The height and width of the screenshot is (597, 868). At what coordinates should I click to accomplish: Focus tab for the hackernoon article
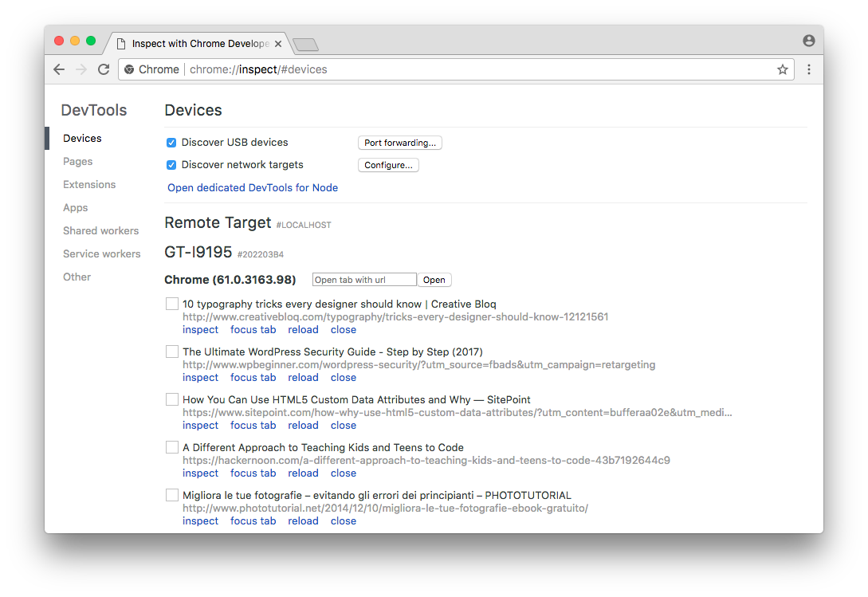pyautogui.click(x=253, y=473)
